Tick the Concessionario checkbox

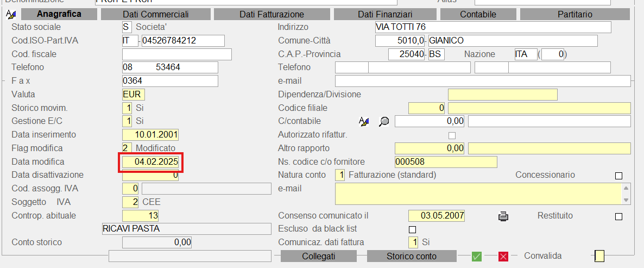click(x=618, y=176)
